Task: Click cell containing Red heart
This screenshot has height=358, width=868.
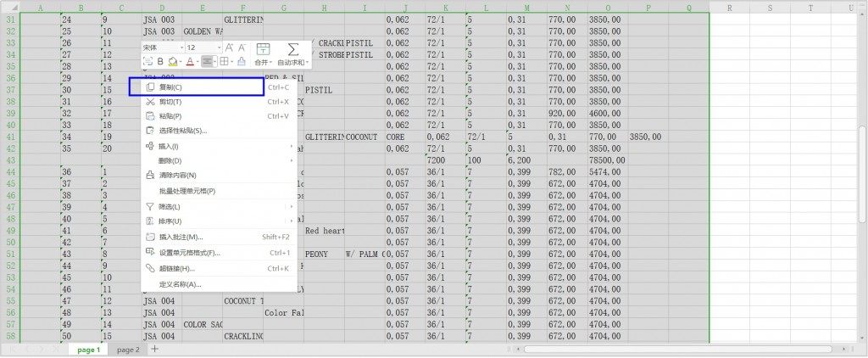Action: [x=324, y=231]
